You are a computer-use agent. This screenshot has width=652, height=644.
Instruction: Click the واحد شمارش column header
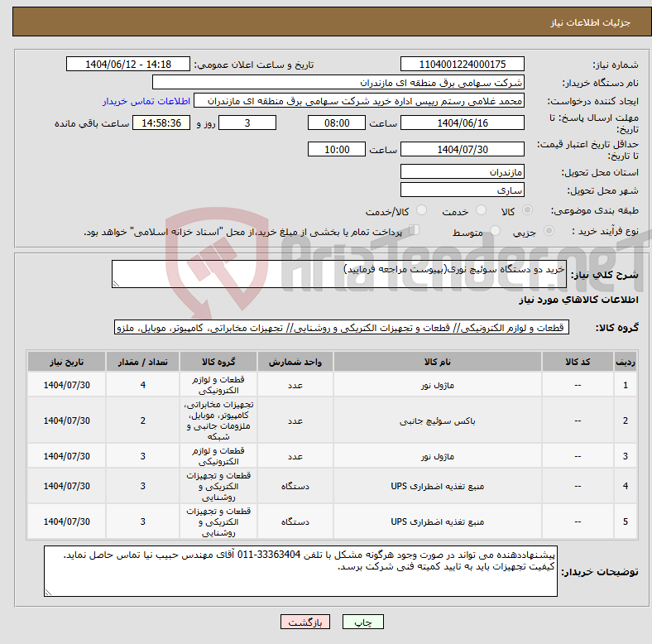click(295, 362)
